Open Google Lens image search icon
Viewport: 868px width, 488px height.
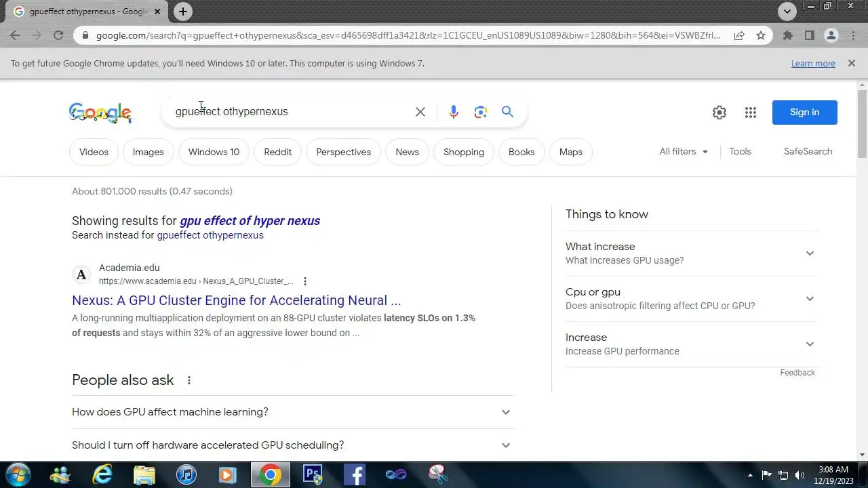[x=481, y=112]
